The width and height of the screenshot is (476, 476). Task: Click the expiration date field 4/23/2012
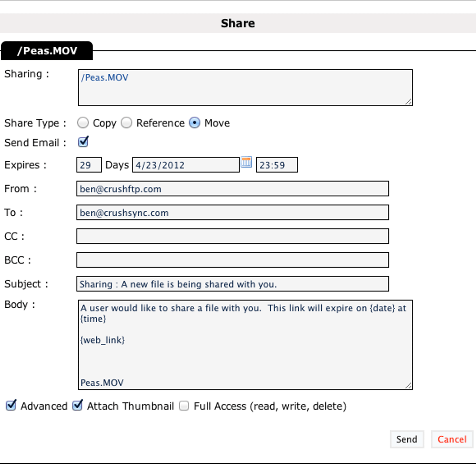186,165
